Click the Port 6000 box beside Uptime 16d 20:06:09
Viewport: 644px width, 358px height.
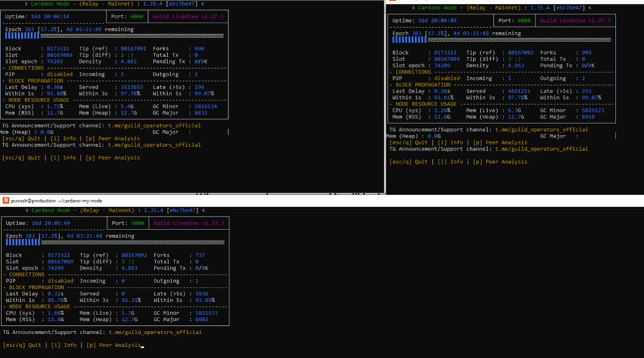click(x=515, y=21)
